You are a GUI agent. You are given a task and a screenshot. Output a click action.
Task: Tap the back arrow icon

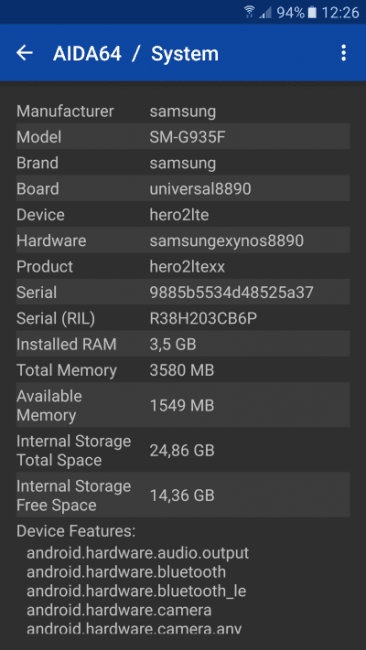24,53
